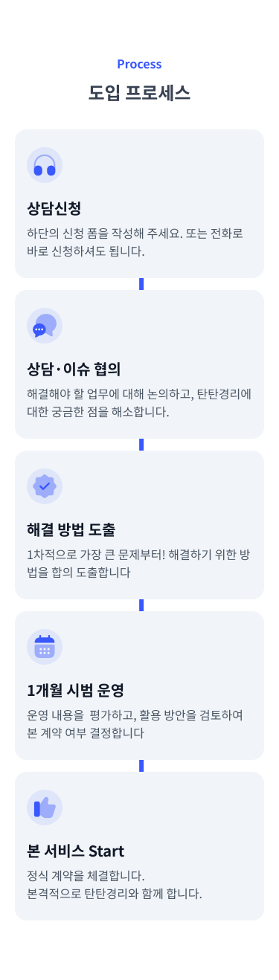Select the 해결 방법 도출 heading
The width and height of the screenshot is (279, 980).
click(x=71, y=529)
